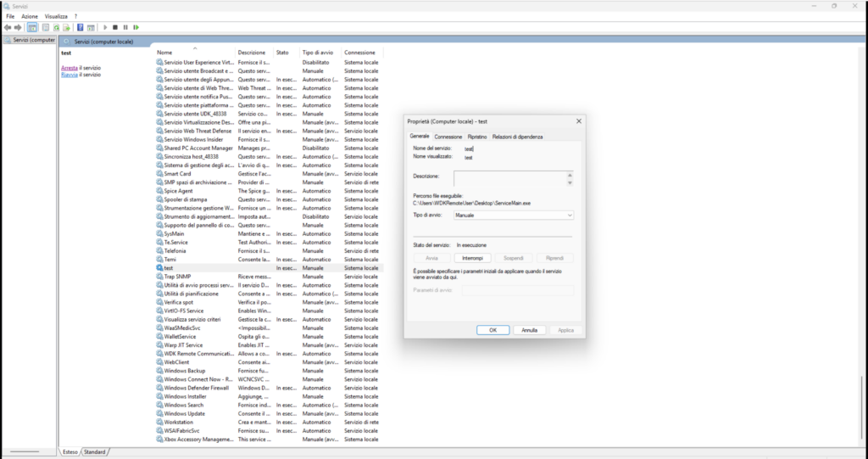Open the Azione menu

30,16
